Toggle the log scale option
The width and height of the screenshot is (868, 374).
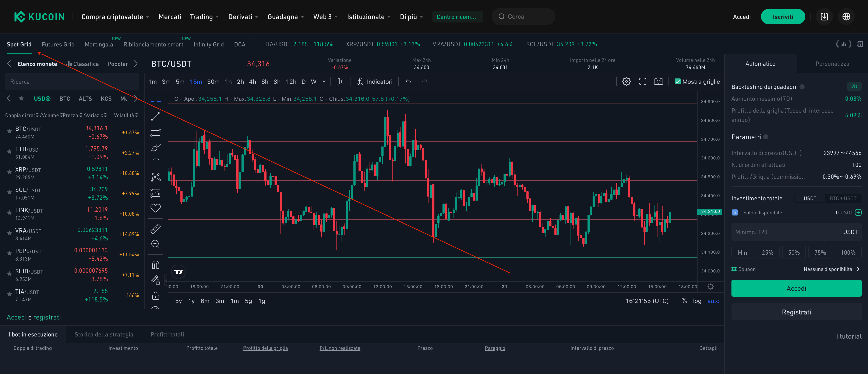[697, 301]
